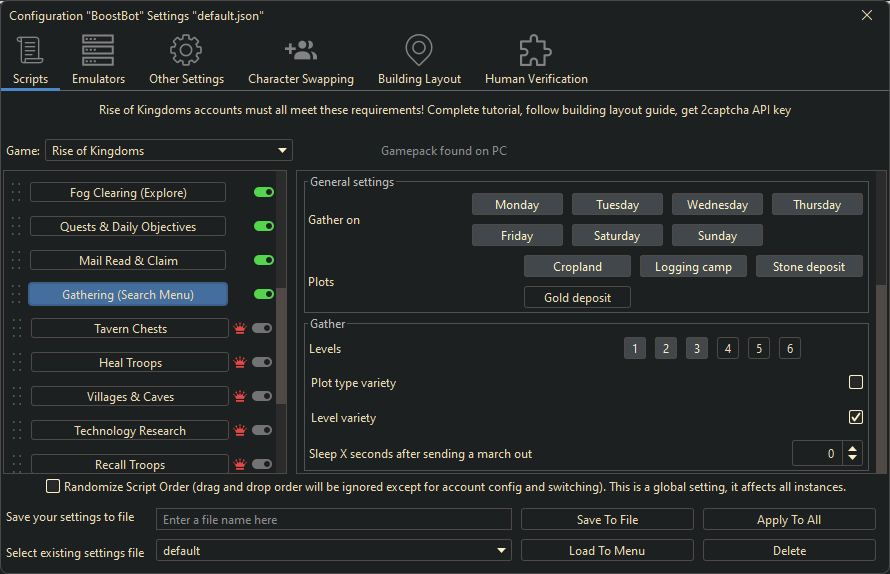
Task: Check the Plot type variety checkbox
Action: 856,382
